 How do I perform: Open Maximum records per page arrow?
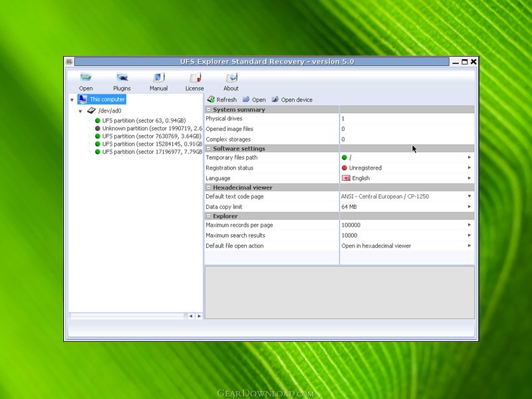[x=469, y=225]
